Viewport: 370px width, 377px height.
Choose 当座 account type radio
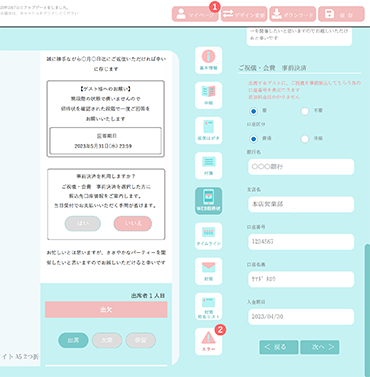pos(305,139)
